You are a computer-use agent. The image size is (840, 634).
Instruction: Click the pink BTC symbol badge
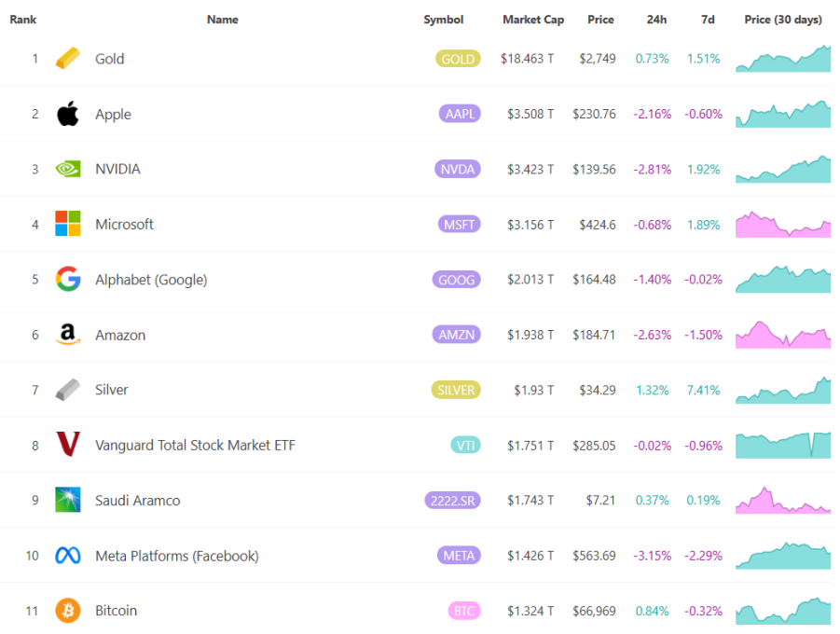(x=463, y=611)
